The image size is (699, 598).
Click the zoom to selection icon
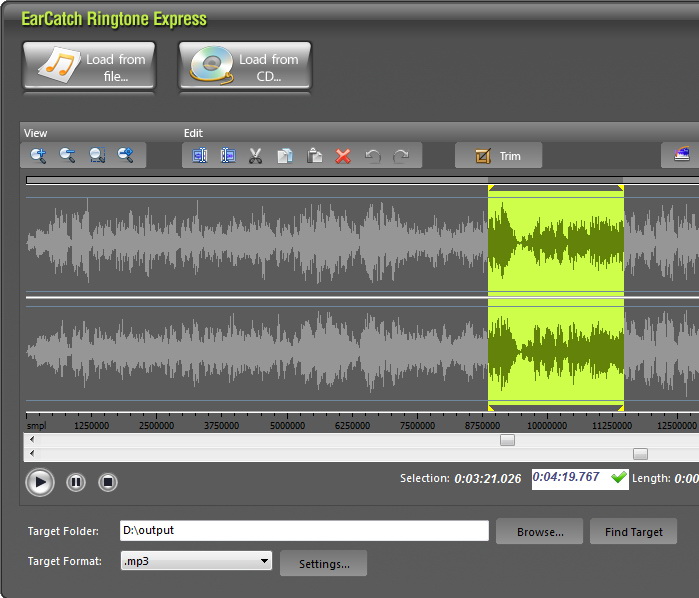(97, 155)
